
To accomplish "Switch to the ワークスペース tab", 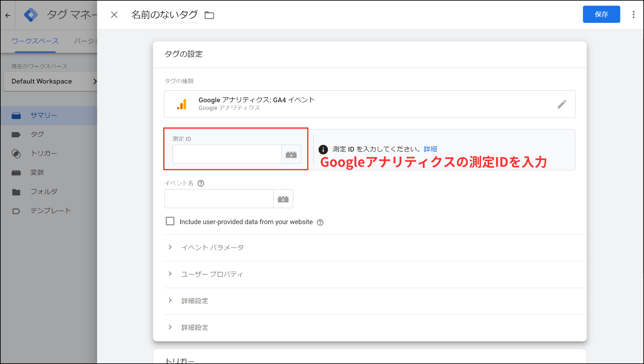I will pos(35,41).
